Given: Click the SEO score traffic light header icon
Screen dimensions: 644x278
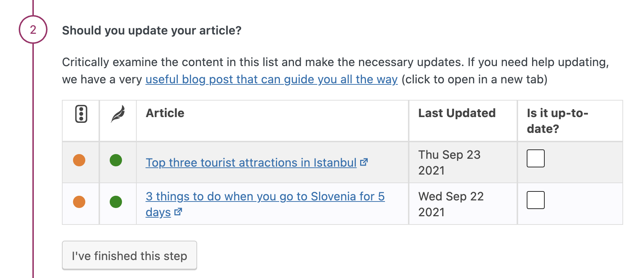Looking at the screenshot, I should coord(81,114).
